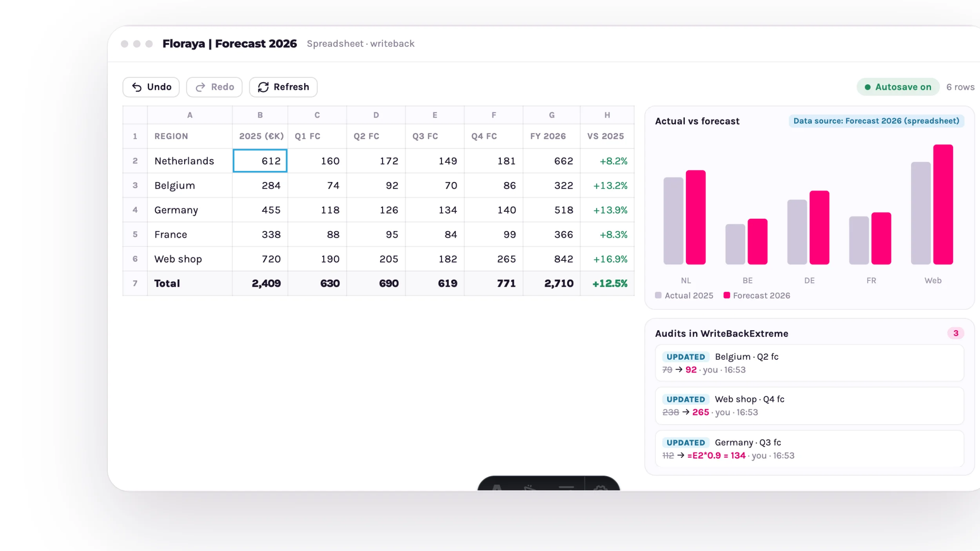Click the audits count badge showing 3

coord(955,333)
